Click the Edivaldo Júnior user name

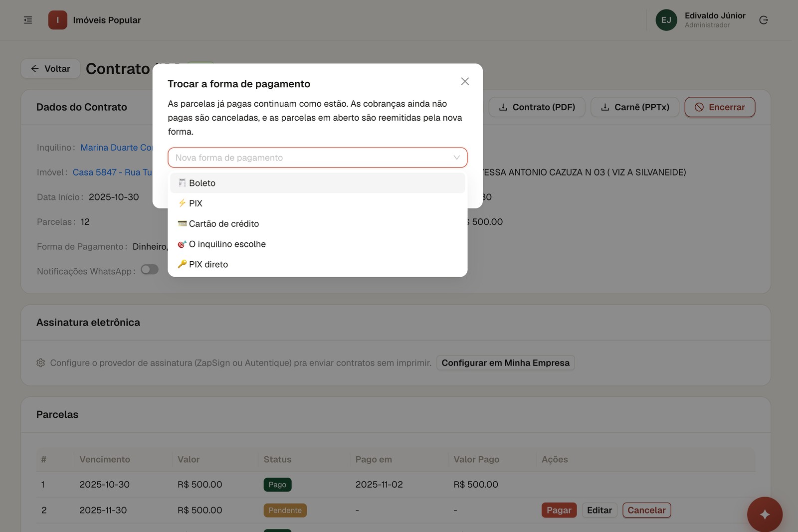click(x=715, y=15)
